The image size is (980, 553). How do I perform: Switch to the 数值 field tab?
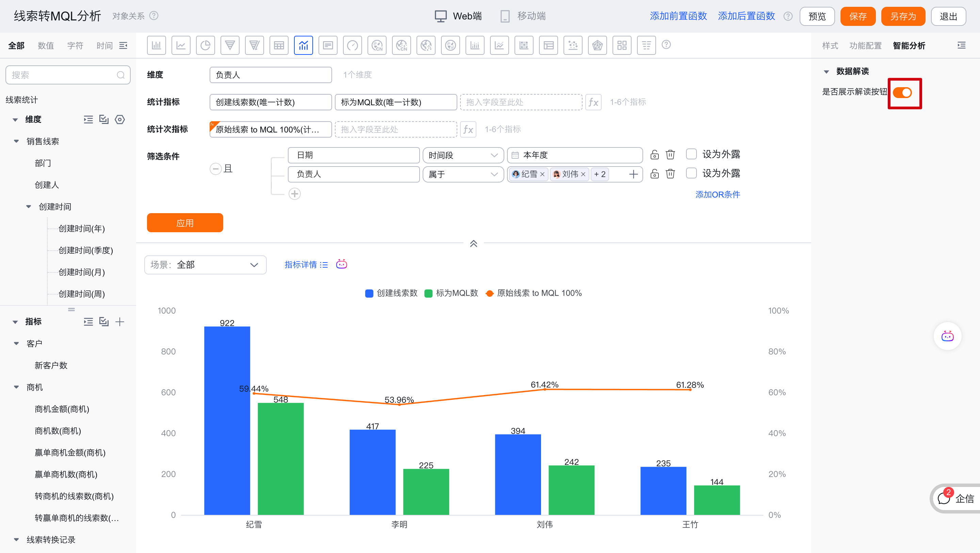click(46, 46)
